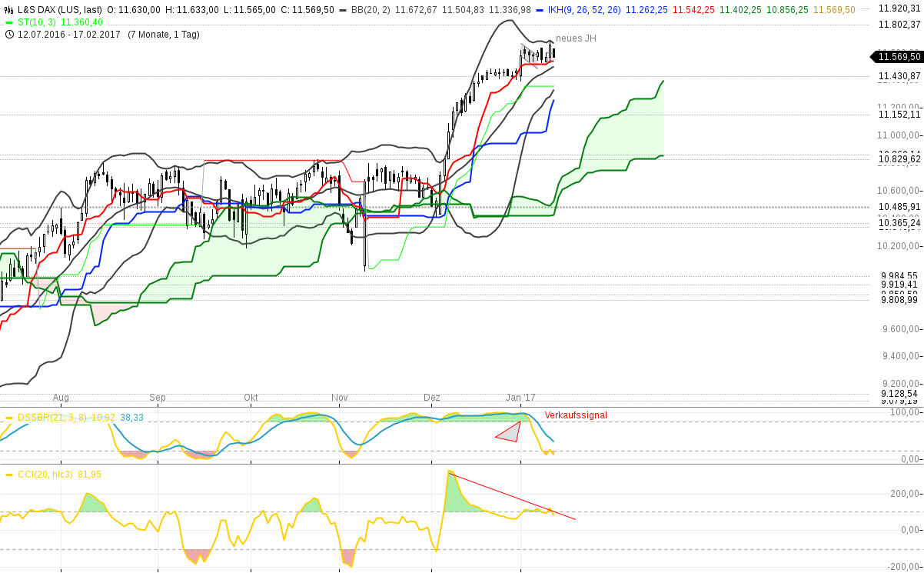This screenshot has width=924, height=573.
Task: Click the red 'Verkaufssignal' annotation
Action: click(x=574, y=415)
